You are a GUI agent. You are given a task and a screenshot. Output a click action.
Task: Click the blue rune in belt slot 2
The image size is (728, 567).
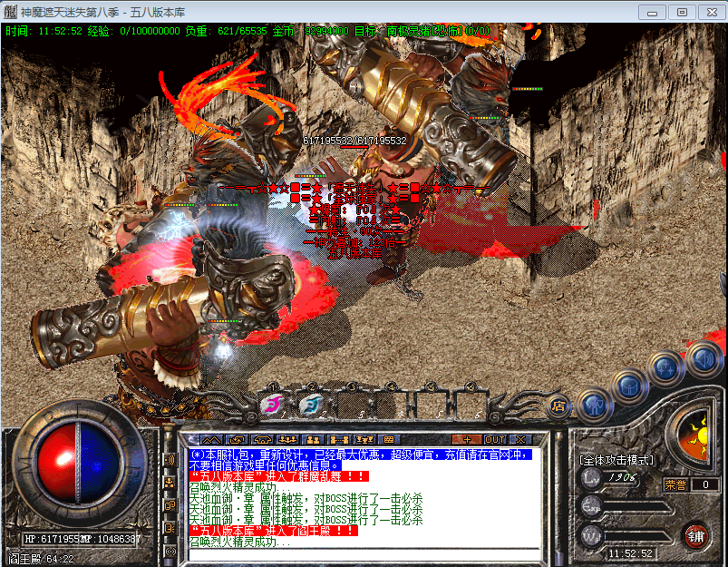313,406
